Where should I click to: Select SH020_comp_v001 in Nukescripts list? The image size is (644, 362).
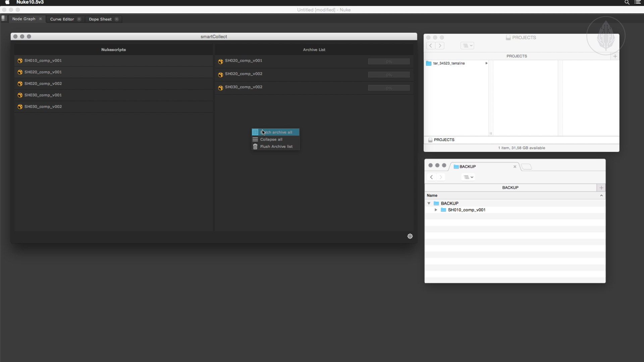114,72
